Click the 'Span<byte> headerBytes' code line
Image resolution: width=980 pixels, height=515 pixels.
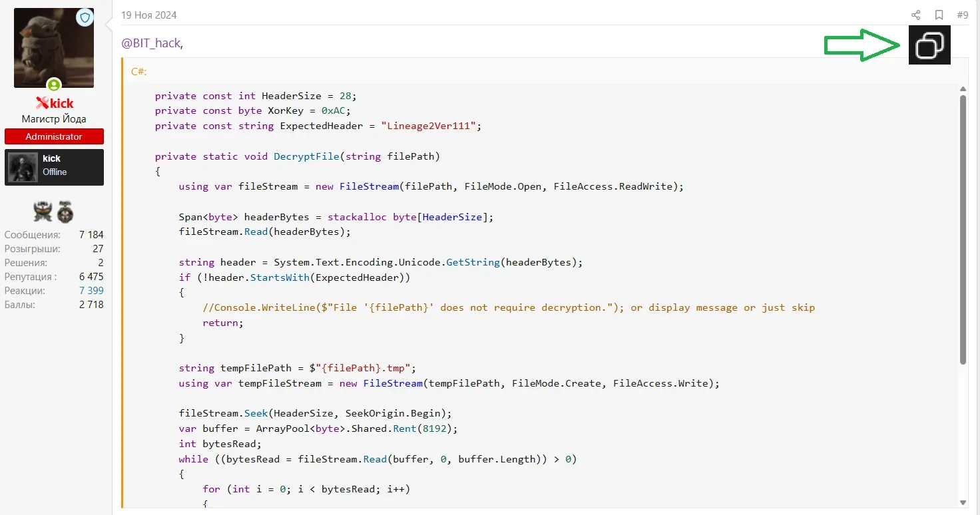pyautogui.click(x=336, y=217)
